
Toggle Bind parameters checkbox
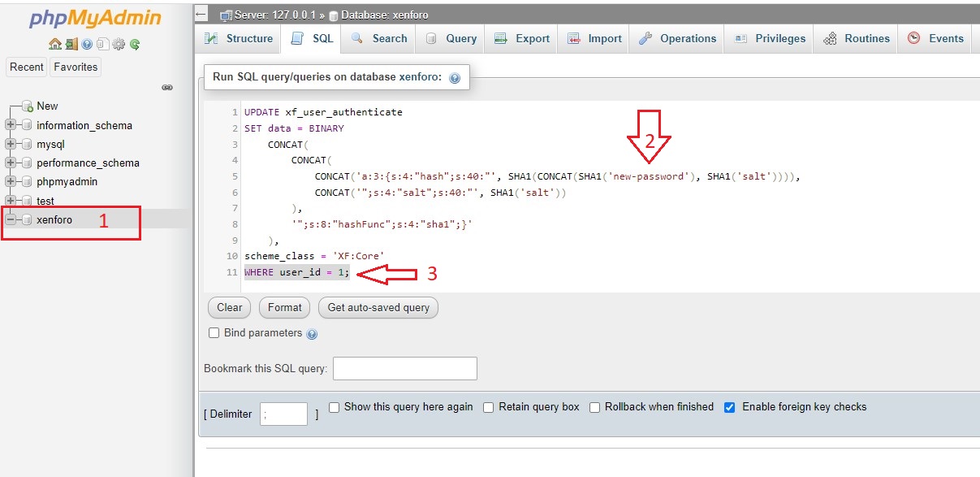[214, 332]
